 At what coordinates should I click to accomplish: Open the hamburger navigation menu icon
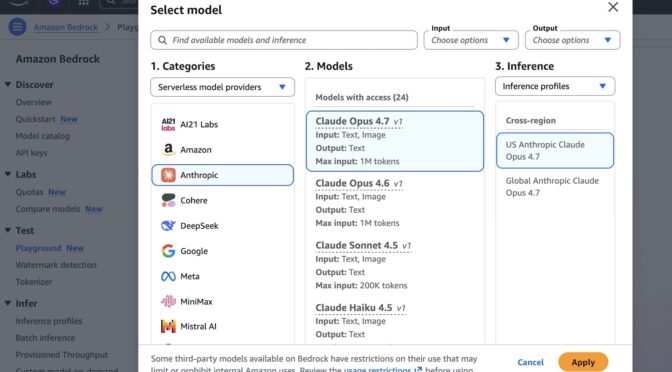click(18, 27)
